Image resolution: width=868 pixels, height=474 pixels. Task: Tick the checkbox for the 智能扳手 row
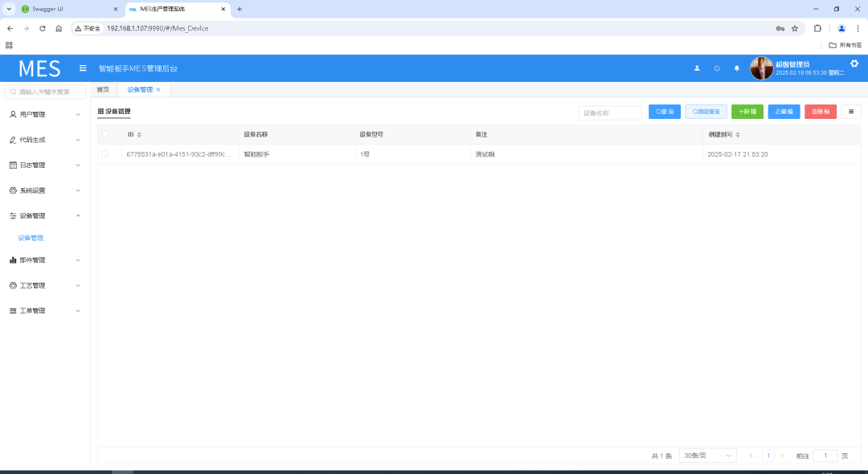click(104, 153)
